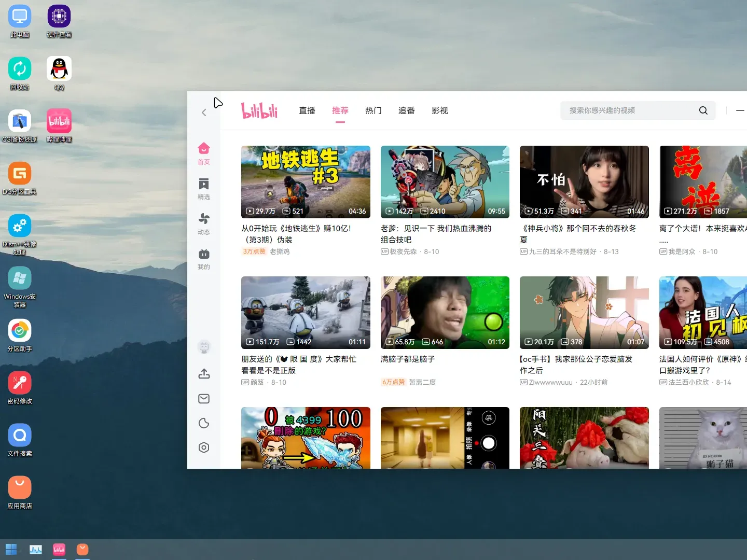Click the upload icon in the sidebar

coord(203,374)
